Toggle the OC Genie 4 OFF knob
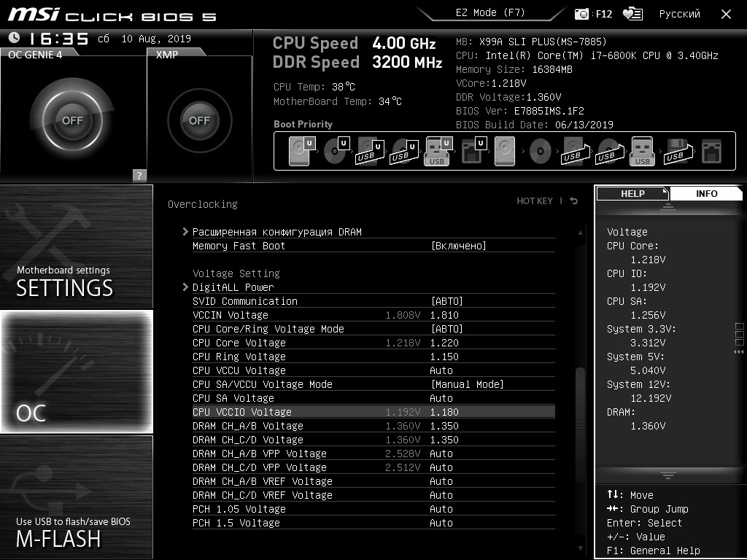This screenshot has height=560, width=747. pos(72,120)
